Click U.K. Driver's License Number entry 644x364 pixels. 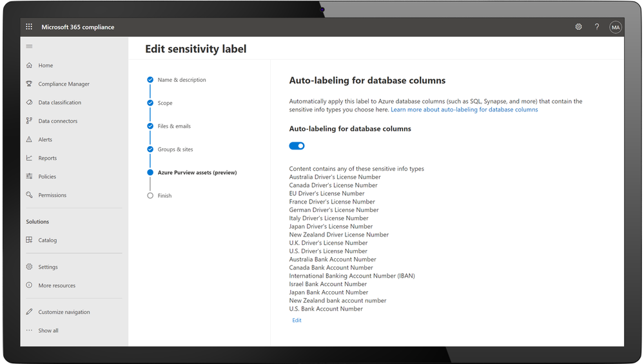(328, 242)
